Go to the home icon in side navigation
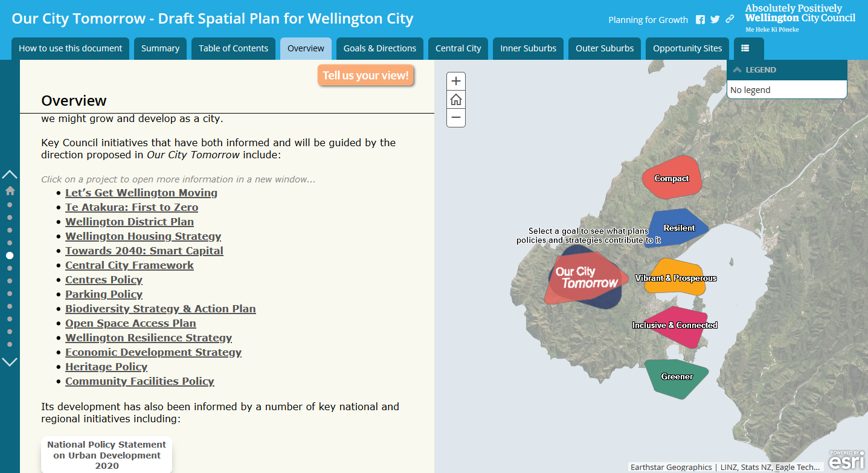The image size is (868, 473). 10,191
